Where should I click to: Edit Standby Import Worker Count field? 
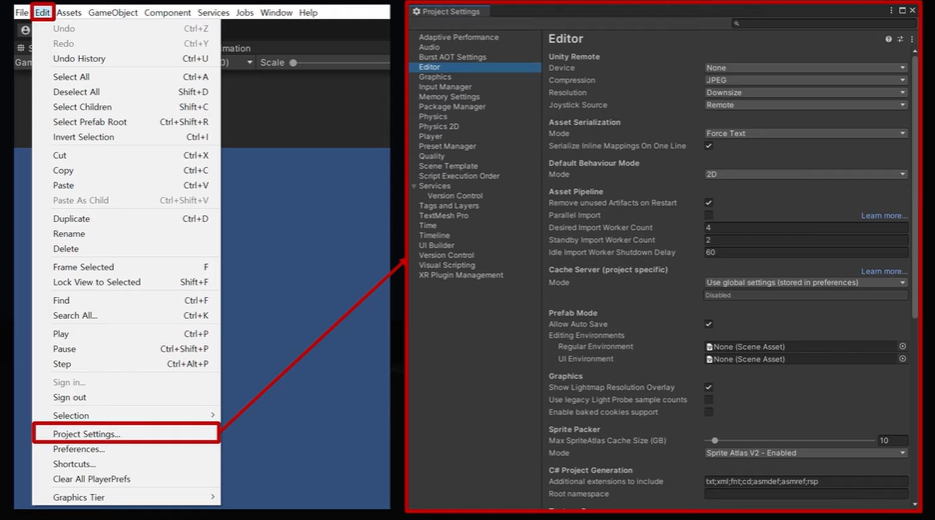click(x=806, y=240)
